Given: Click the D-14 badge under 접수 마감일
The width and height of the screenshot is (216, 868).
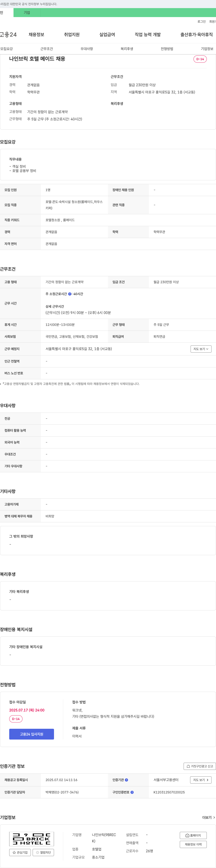Looking at the screenshot, I should pyautogui.click(x=16, y=719).
